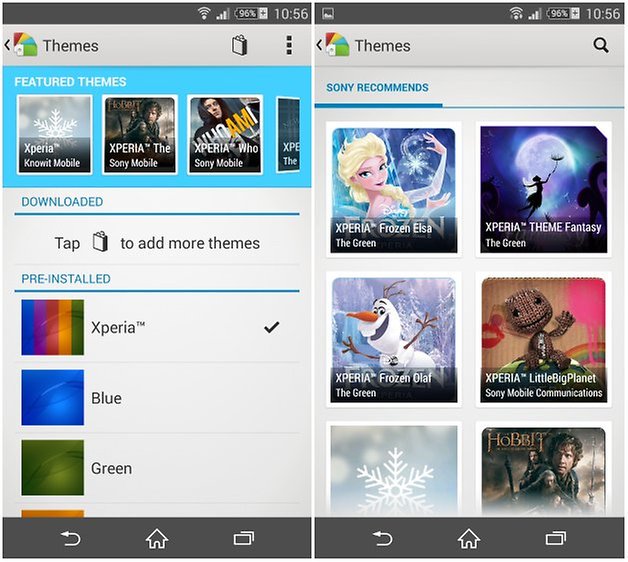Viewport: 628px width, 562px height.
Task: Open XPERIA Frozen Olaf theme card
Action: [x=394, y=340]
